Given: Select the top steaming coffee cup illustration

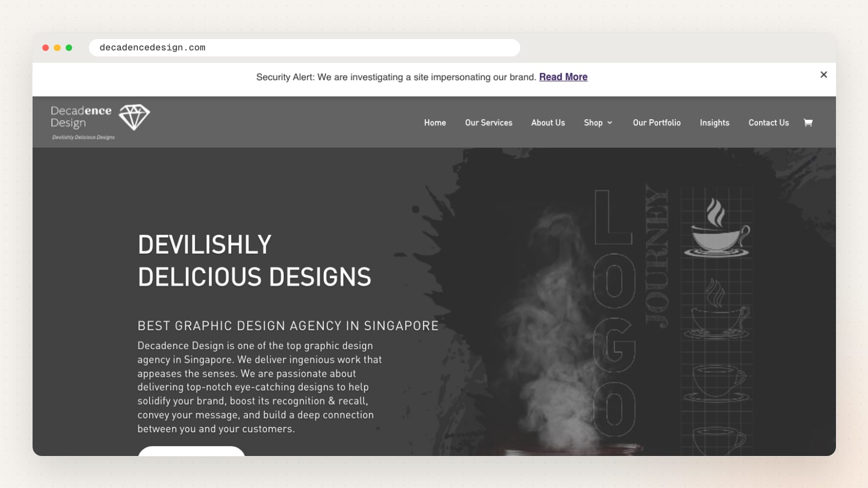Looking at the screenshot, I should [717, 227].
